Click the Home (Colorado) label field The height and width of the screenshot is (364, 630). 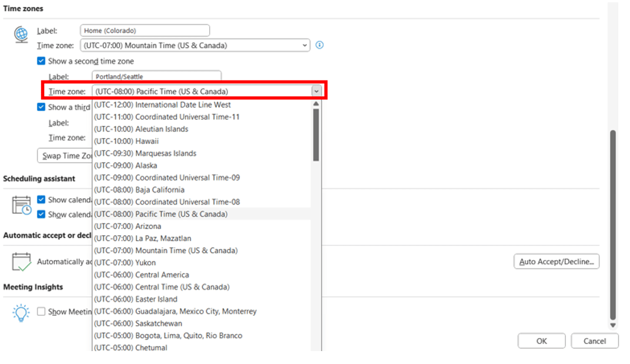pyautogui.click(x=145, y=31)
